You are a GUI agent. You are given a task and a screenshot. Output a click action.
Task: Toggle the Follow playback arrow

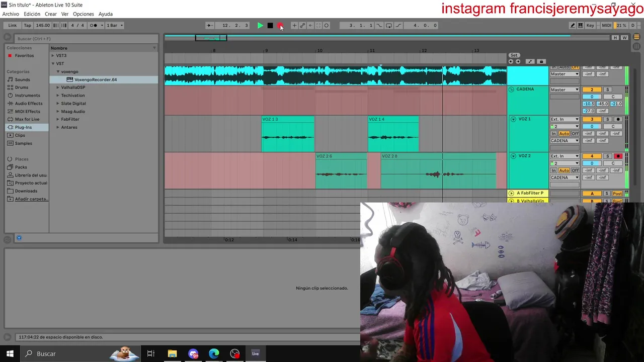pyautogui.click(x=210, y=26)
